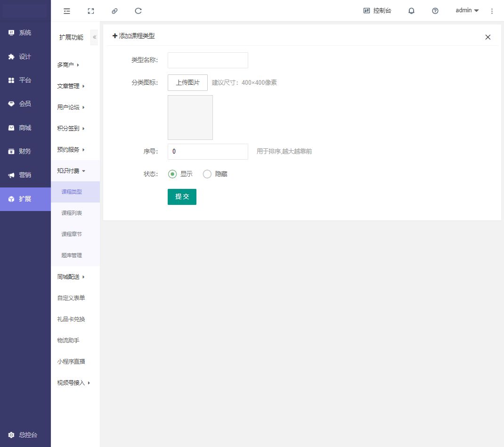The width and height of the screenshot is (504, 447).
Task: Click the refresh page icon
Action: click(138, 11)
